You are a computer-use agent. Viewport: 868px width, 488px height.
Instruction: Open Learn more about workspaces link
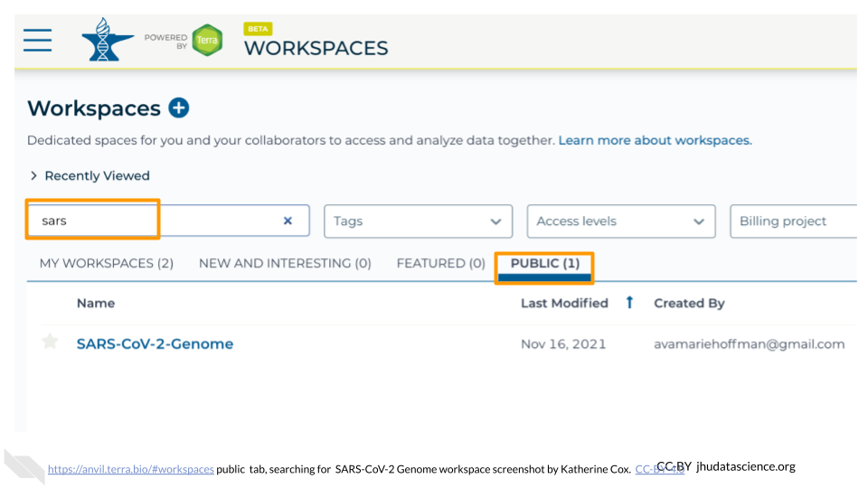coord(655,141)
